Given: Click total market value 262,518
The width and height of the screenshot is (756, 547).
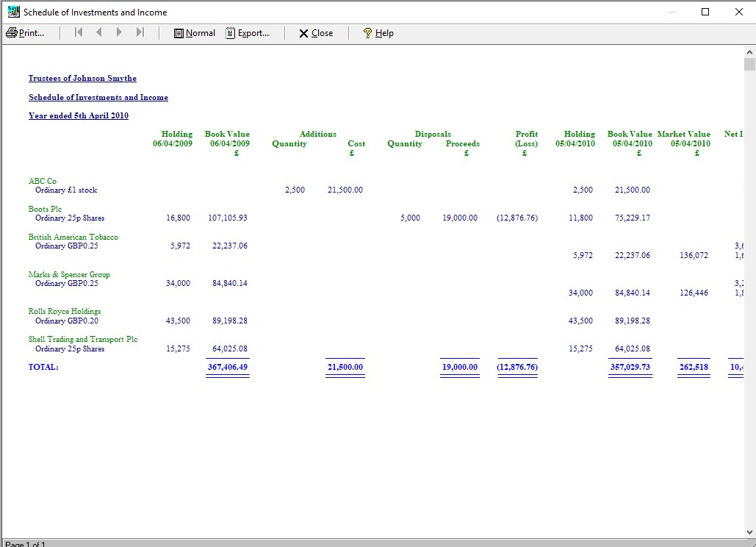Looking at the screenshot, I should point(694,367).
